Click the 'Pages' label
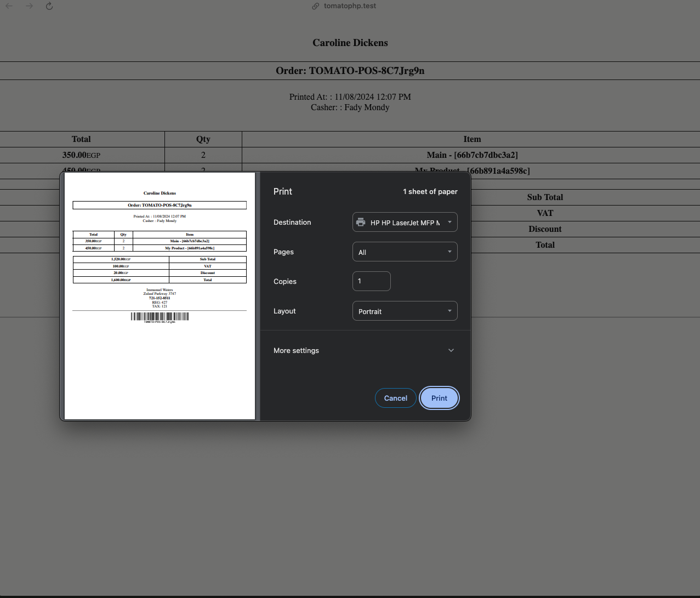This screenshot has height=598, width=700. pyautogui.click(x=283, y=252)
